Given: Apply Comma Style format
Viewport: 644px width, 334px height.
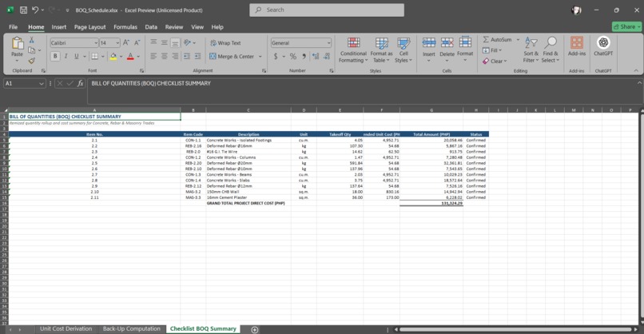Looking at the screenshot, I should point(304,56).
